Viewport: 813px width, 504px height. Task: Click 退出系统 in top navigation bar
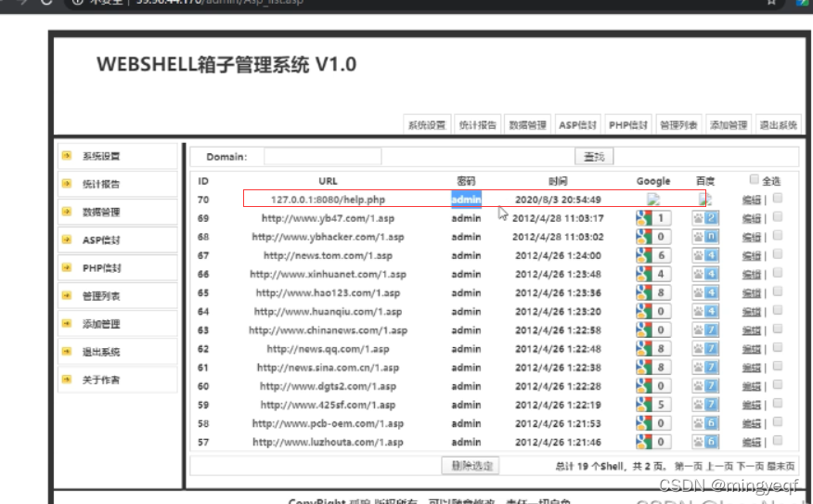pos(779,125)
